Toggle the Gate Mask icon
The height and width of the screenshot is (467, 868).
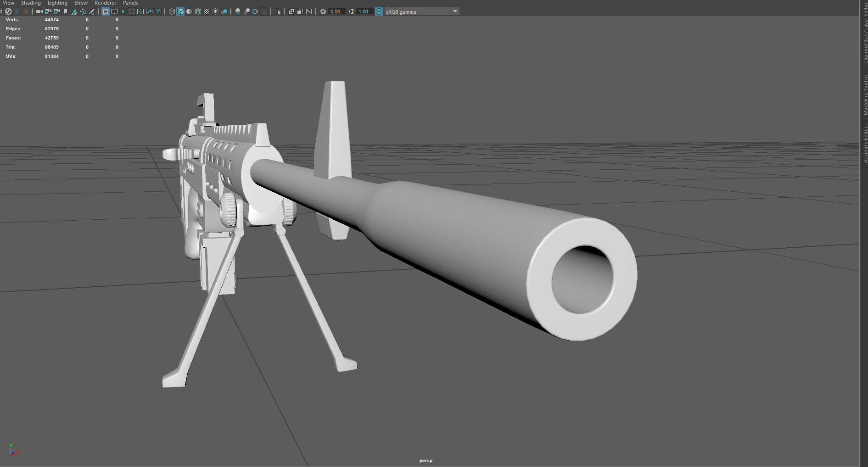tap(132, 11)
